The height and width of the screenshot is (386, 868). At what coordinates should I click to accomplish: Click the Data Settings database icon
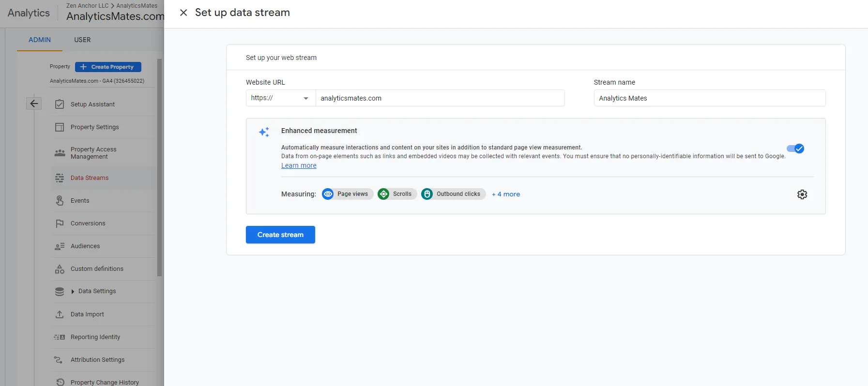pos(60,291)
